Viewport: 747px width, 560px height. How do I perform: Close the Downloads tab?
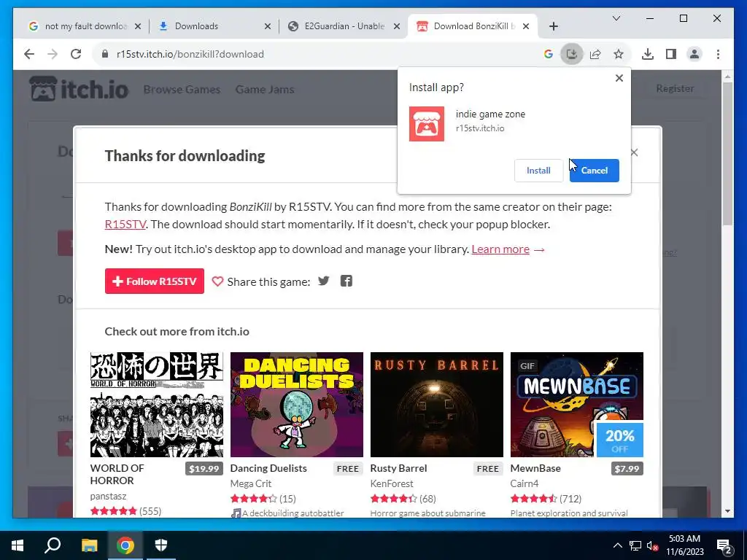point(267,27)
